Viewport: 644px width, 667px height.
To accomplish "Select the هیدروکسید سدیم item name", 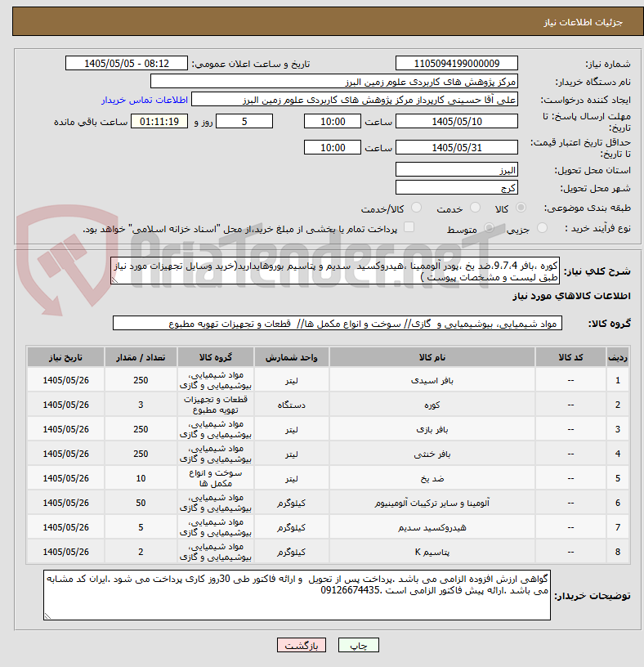I will (x=432, y=528).
